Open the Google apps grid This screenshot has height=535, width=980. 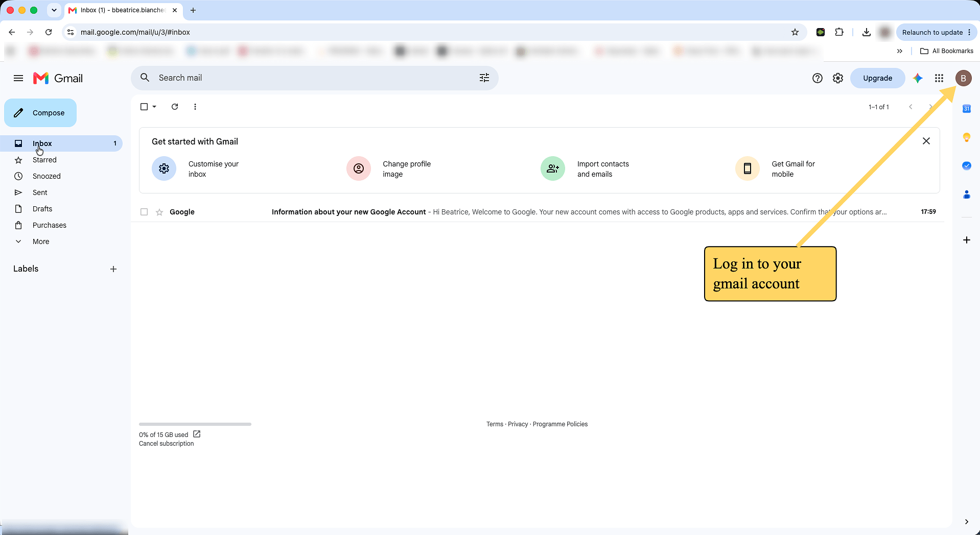[939, 78]
